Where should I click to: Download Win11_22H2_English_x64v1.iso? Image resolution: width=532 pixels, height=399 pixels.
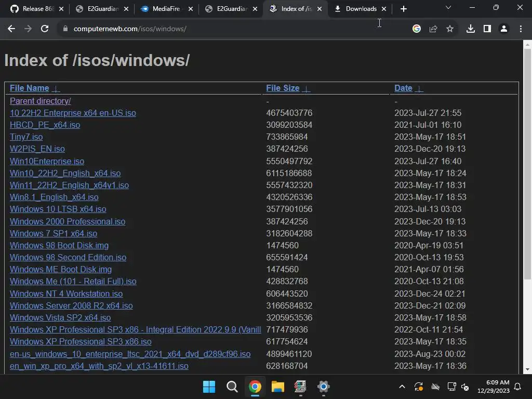pyautogui.click(x=69, y=185)
